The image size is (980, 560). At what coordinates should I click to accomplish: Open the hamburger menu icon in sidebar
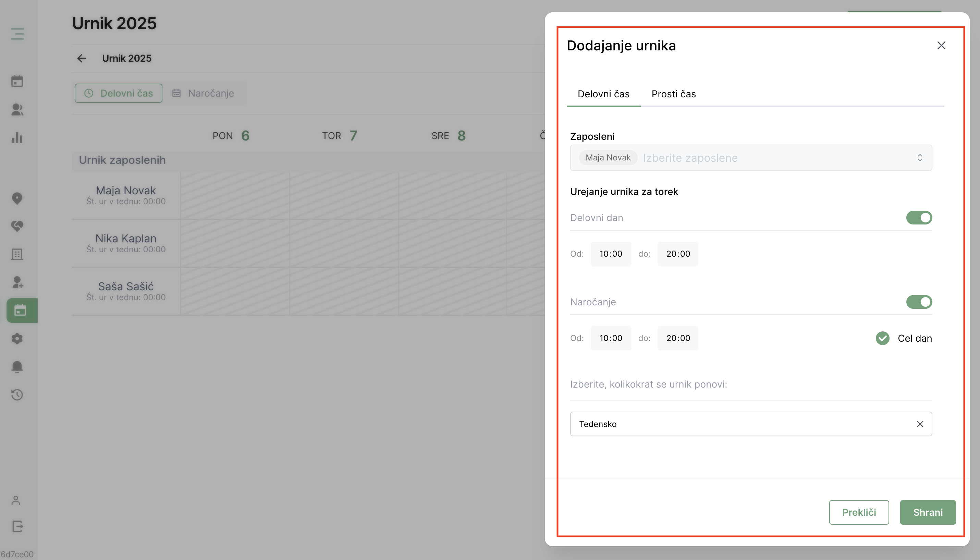tap(17, 34)
